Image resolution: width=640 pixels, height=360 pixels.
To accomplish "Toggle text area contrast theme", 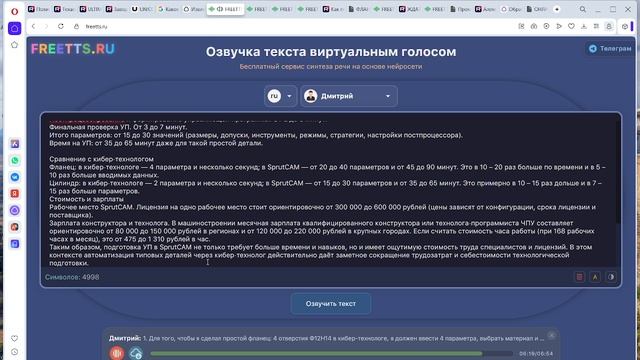I will (611, 277).
